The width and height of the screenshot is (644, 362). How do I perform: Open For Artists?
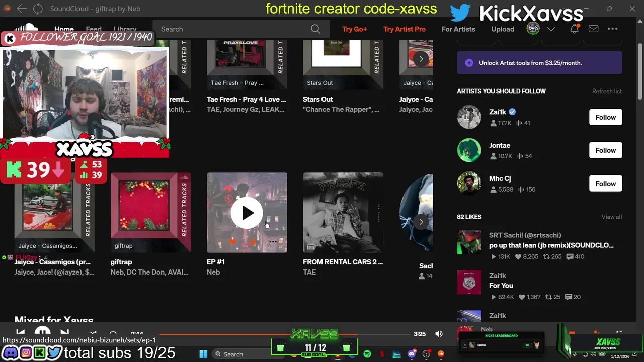[x=458, y=29]
